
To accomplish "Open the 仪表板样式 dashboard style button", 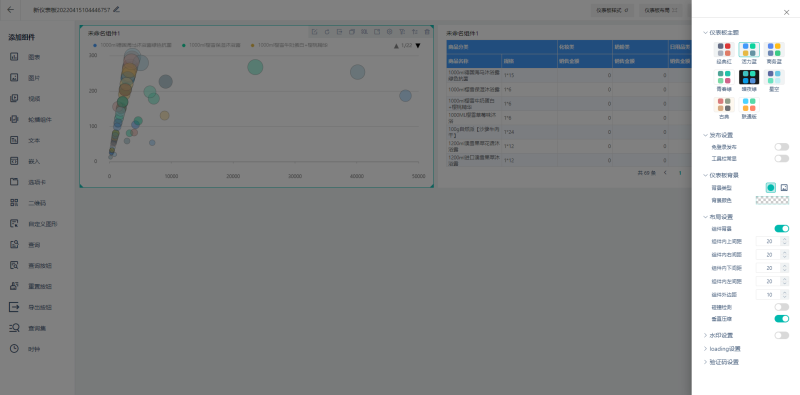I will point(612,10).
